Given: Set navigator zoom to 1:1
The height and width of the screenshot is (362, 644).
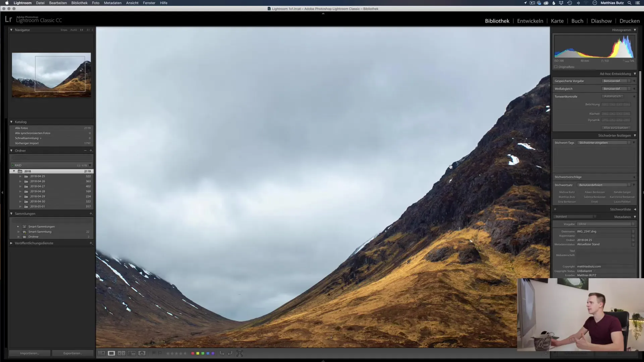Looking at the screenshot, I should pyautogui.click(x=82, y=30).
